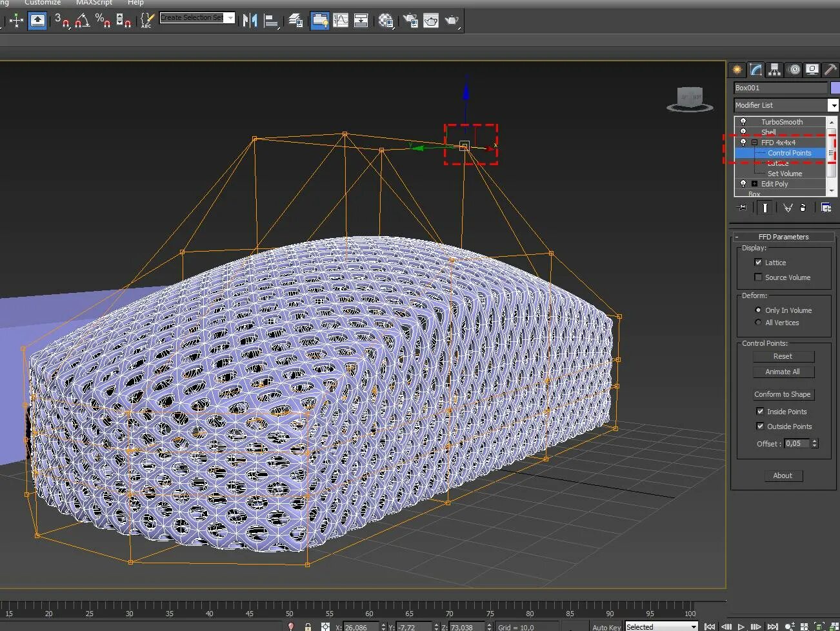Image resolution: width=840 pixels, height=631 pixels.
Task: Select the All Vertices radio button
Action: [759, 323]
